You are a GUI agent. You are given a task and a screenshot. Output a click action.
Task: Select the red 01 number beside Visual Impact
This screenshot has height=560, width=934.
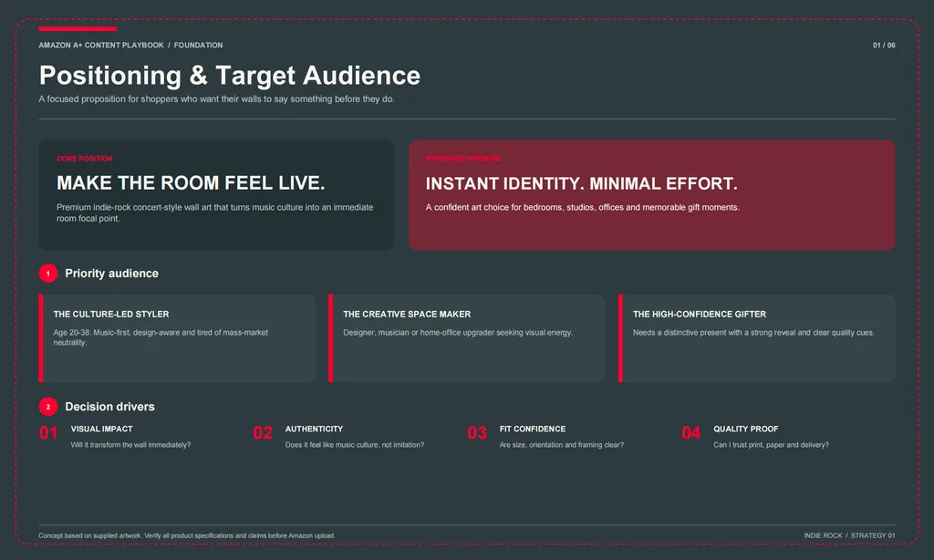pos(48,433)
